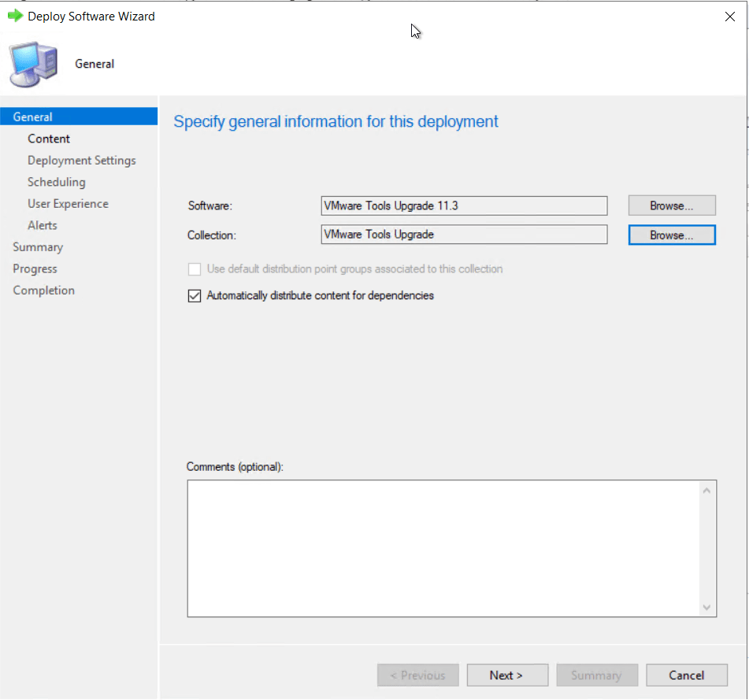Cancel the deployment wizard
The width and height of the screenshot is (749, 700).
(x=686, y=675)
